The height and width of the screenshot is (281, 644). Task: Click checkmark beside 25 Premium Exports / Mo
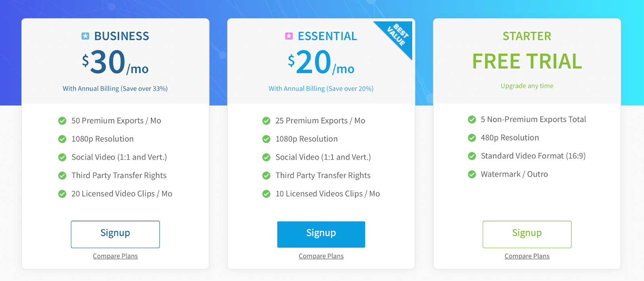click(266, 121)
